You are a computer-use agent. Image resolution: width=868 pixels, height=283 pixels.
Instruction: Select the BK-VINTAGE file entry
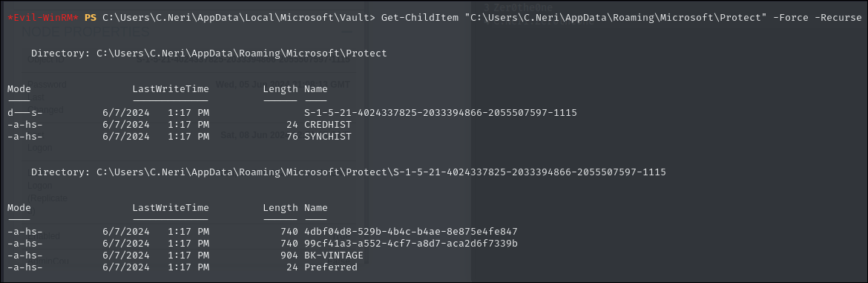pos(334,256)
